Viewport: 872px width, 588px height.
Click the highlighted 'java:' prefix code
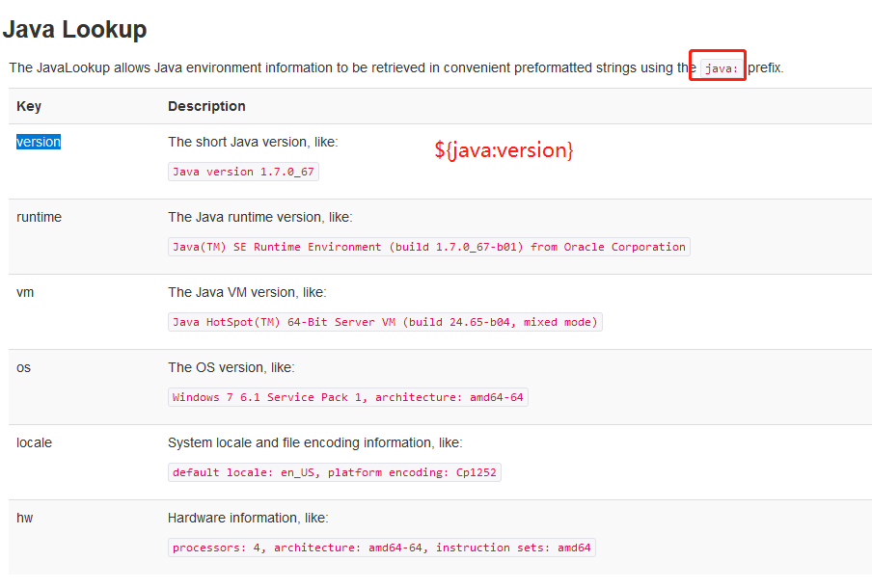point(720,68)
